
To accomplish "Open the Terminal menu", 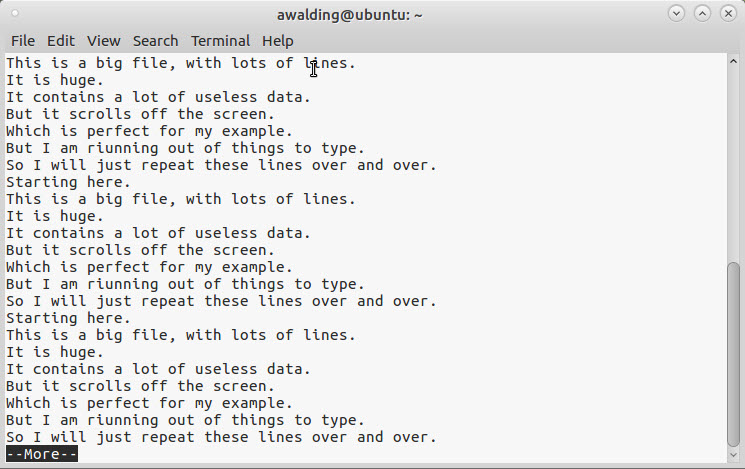I will click(220, 41).
